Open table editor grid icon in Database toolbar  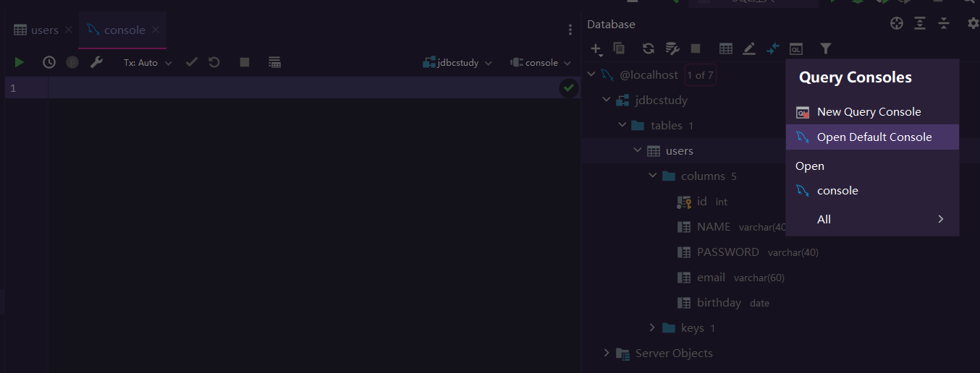pos(726,48)
